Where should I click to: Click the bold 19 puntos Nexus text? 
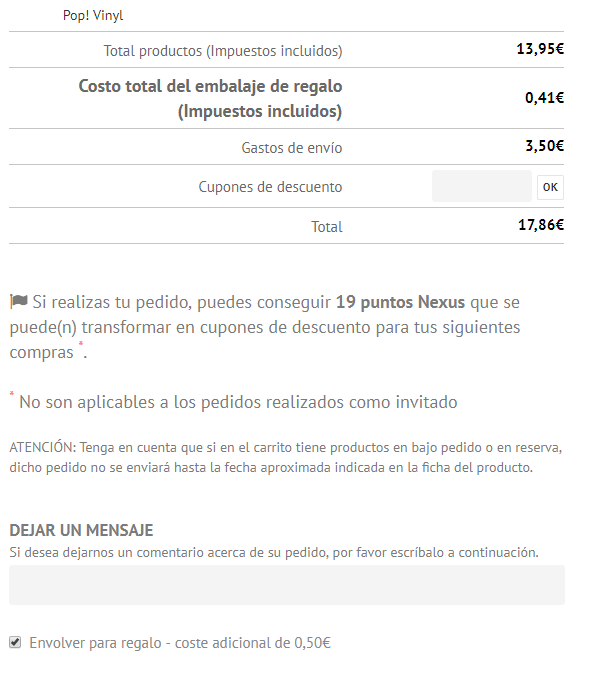(x=400, y=302)
